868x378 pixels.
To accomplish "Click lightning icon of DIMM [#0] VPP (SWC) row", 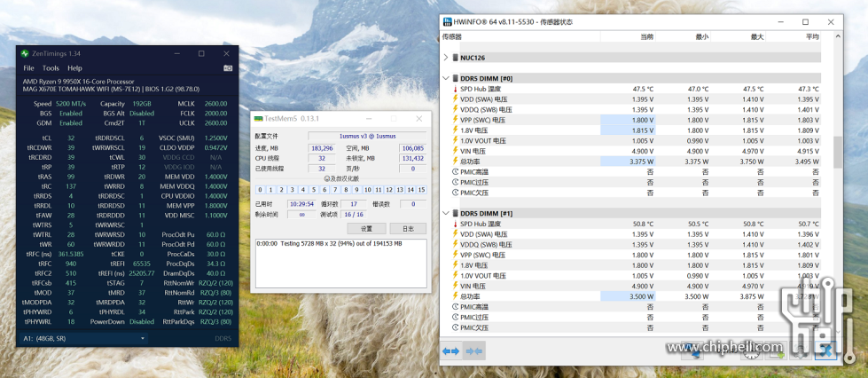I will coord(455,120).
